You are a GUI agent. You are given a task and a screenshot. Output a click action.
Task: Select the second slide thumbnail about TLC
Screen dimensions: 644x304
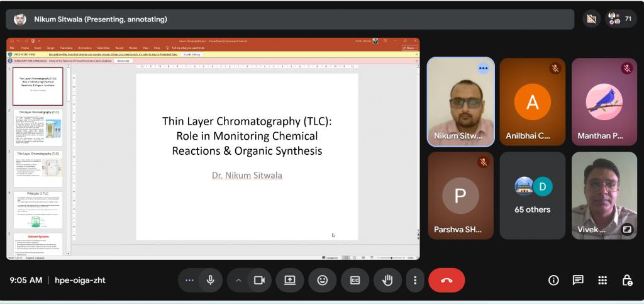(38, 128)
